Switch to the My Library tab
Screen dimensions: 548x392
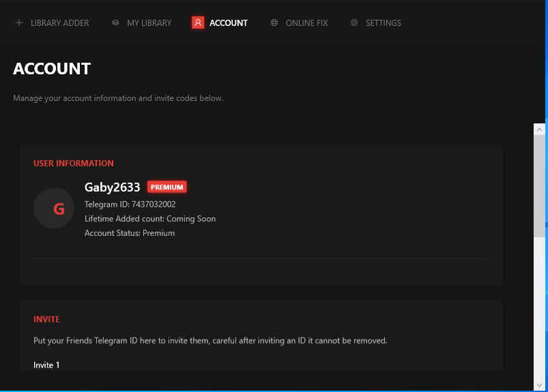point(149,23)
